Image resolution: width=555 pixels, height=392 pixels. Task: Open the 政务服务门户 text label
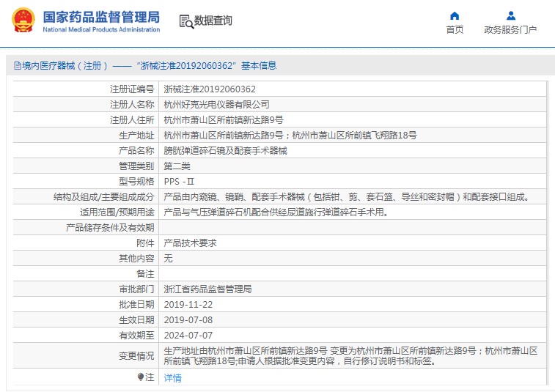pyautogui.click(x=510, y=30)
